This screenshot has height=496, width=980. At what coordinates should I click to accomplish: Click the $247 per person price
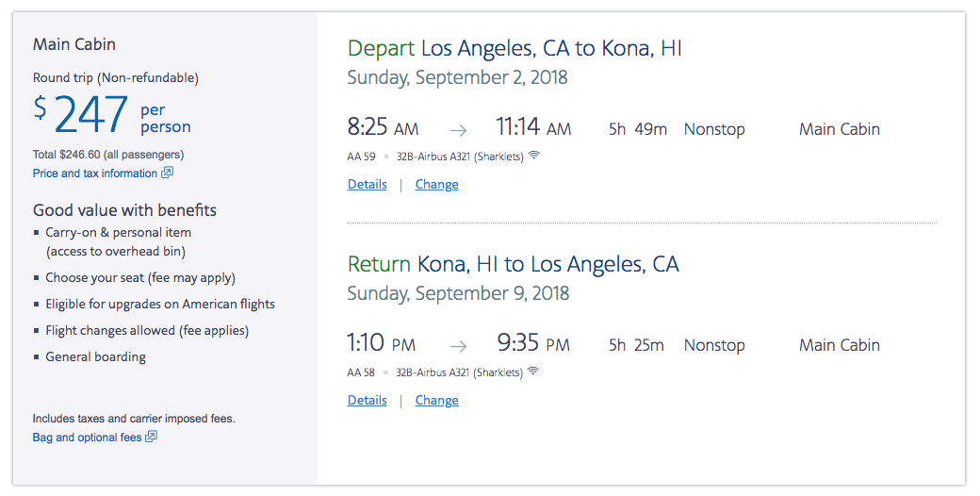tap(111, 114)
